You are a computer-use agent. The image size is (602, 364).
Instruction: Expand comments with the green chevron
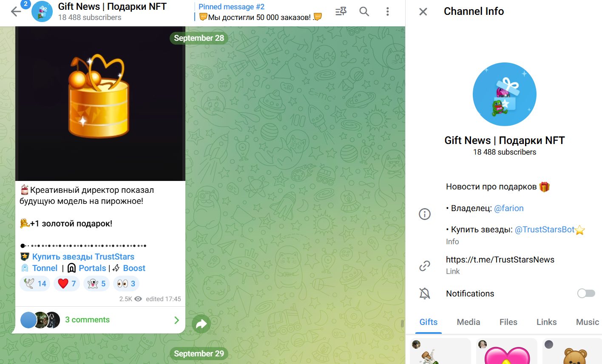coord(177,320)
